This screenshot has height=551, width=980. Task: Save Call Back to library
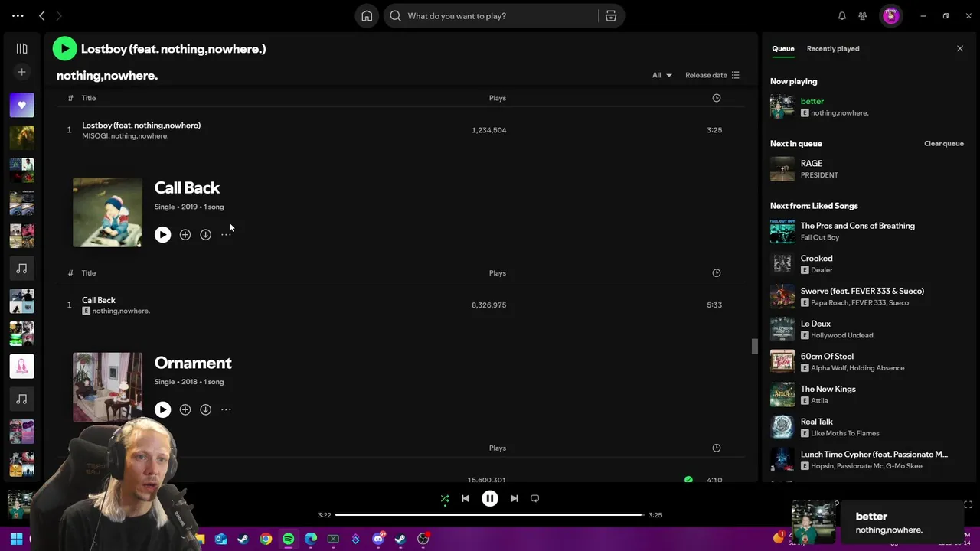[185, 235]
